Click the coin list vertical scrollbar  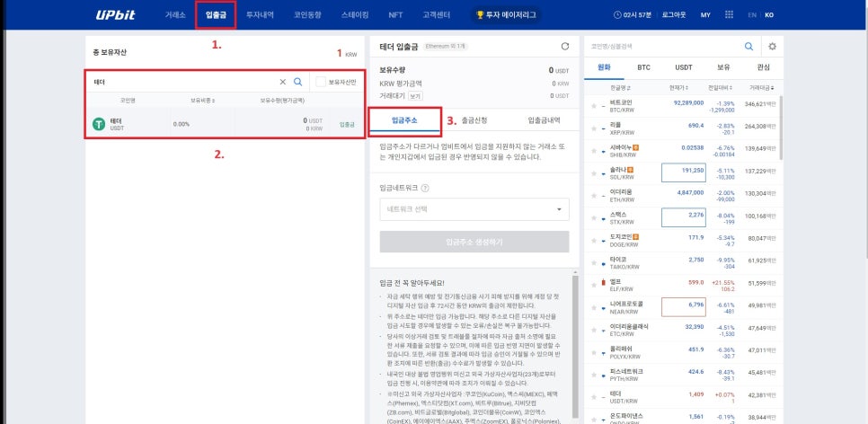click(781, 128)
